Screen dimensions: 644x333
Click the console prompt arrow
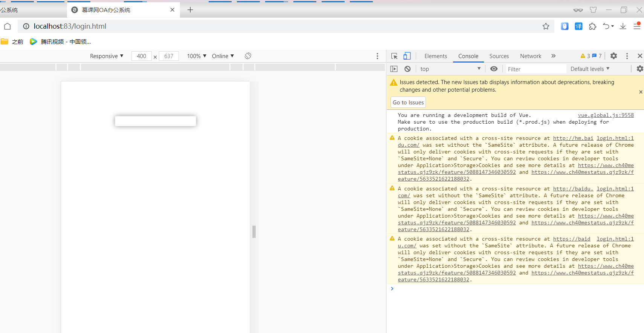(x=392, y=288)
